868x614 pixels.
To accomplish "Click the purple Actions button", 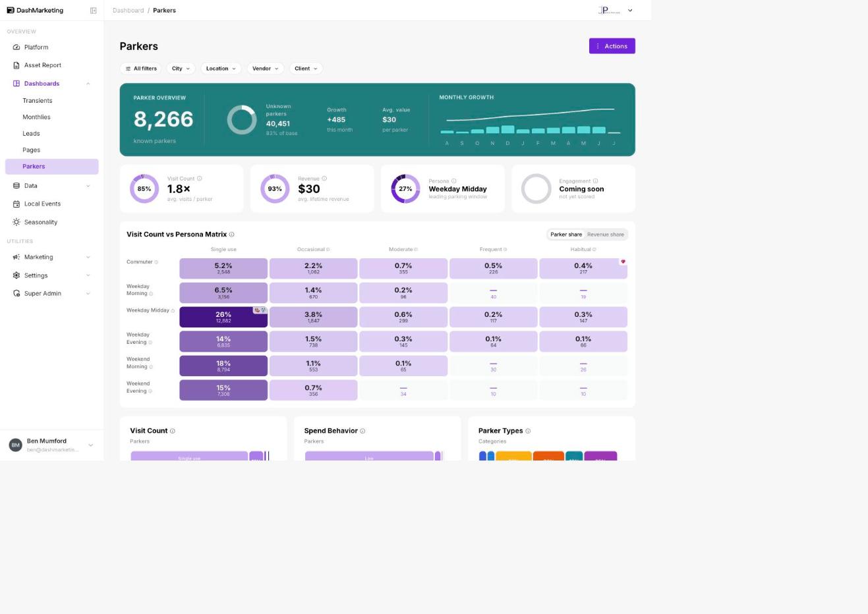I will pyautogui.click(x=612, y=46).
